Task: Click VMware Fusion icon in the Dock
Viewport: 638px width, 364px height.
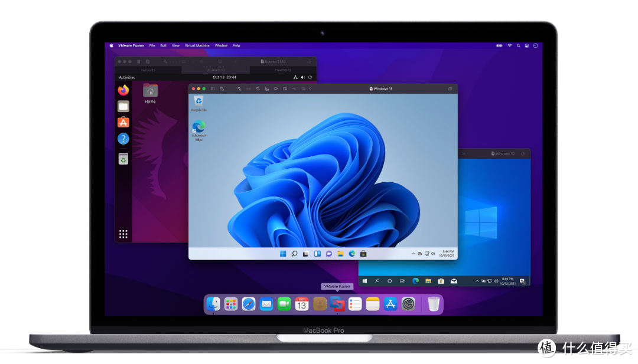Action: pos(337,304)
